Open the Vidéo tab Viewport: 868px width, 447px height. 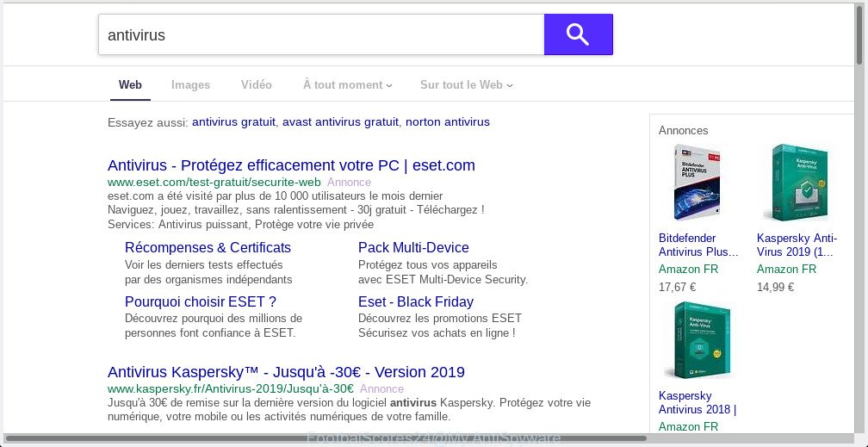pos(257,84)
